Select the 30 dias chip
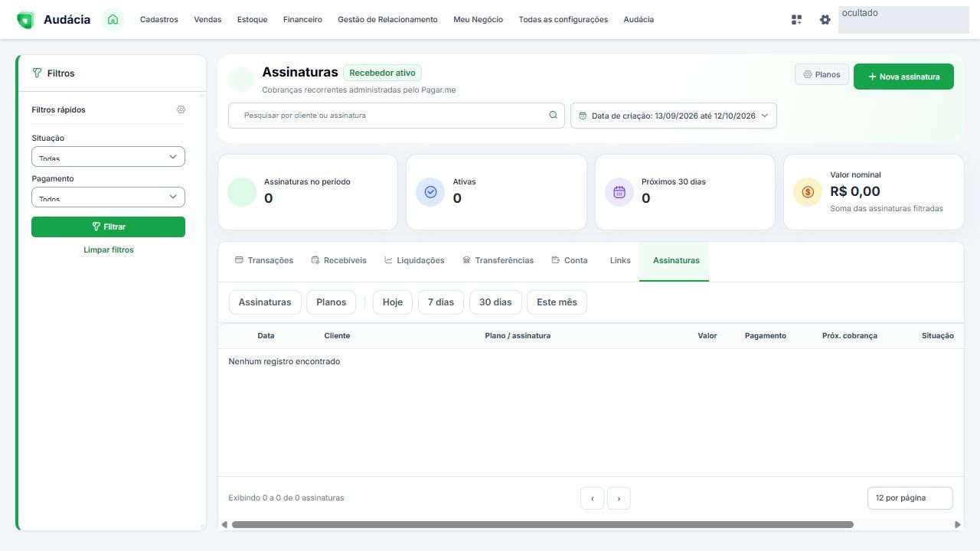This screenshot has height=551, width=980. click(x=495, y=302)
